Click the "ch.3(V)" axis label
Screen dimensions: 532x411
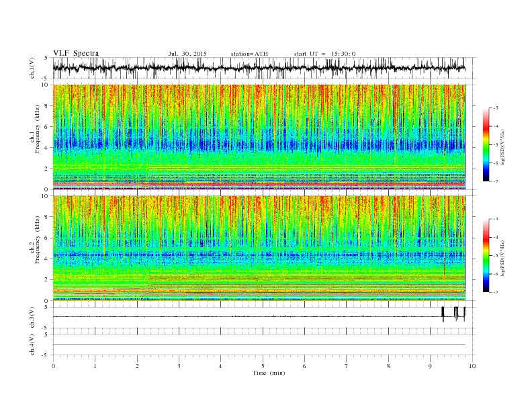[x=32, y=318]
